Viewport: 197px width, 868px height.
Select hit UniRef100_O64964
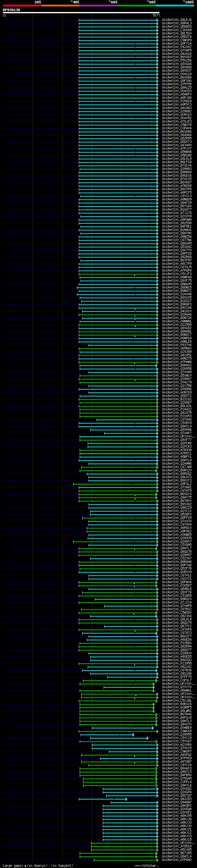coord(177,135)
